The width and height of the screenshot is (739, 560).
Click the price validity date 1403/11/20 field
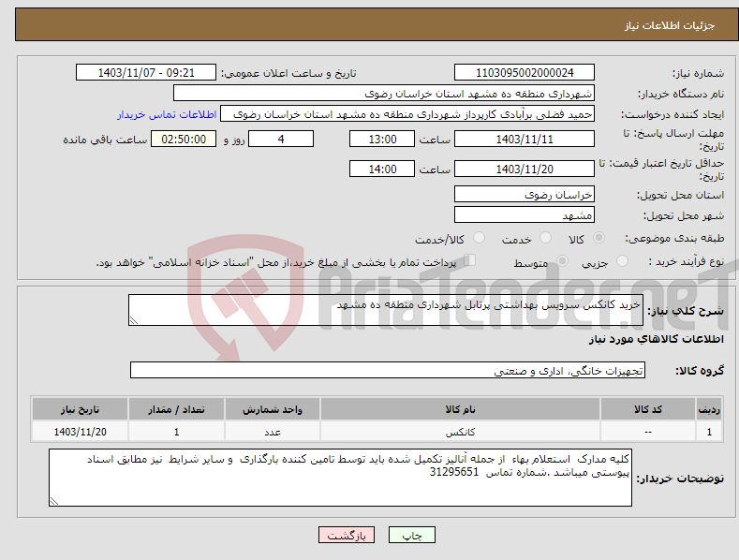click(525, 169)
